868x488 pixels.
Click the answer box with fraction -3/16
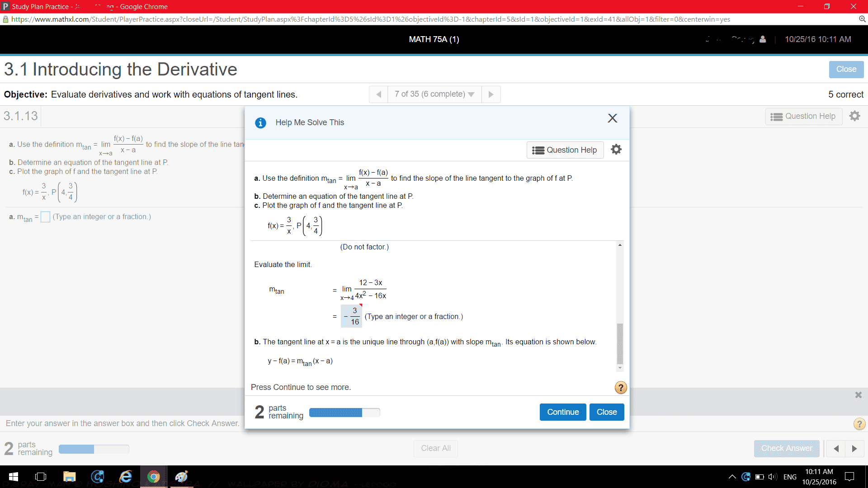[352, 316]
